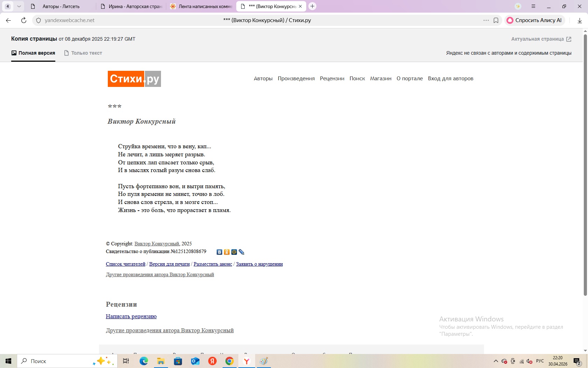The image size is (588, 368).
Task: Open Стихи.ру logo home link
Action: tap(134, 79)
